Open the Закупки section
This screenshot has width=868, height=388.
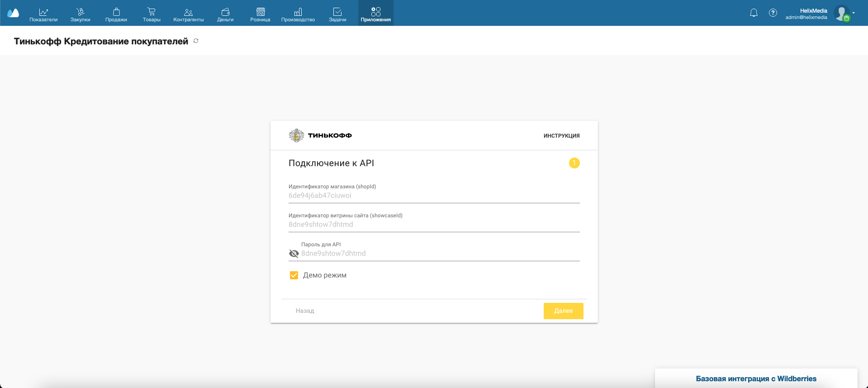click(81, 14)
